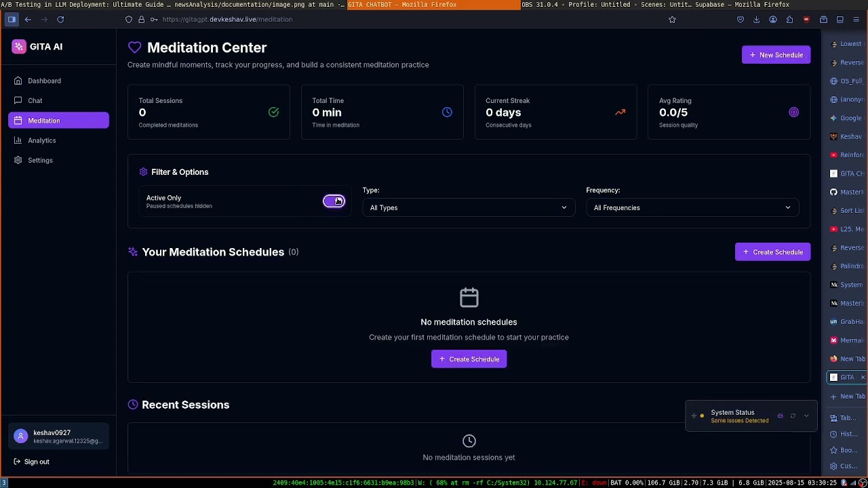This screenshot has height=488, width=868.
Task: Click the calendar icon above No meditation schedules
Action: tap(469, 298)
